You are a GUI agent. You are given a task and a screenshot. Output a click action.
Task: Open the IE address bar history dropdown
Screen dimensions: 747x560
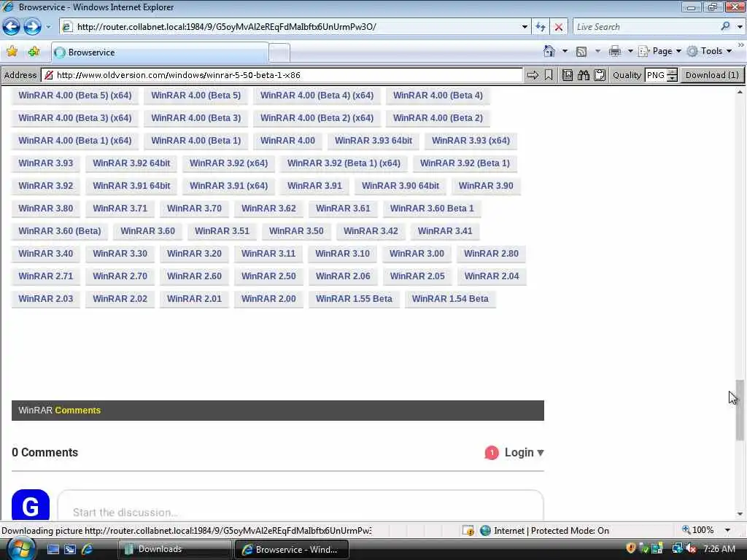tap(525, 27)
